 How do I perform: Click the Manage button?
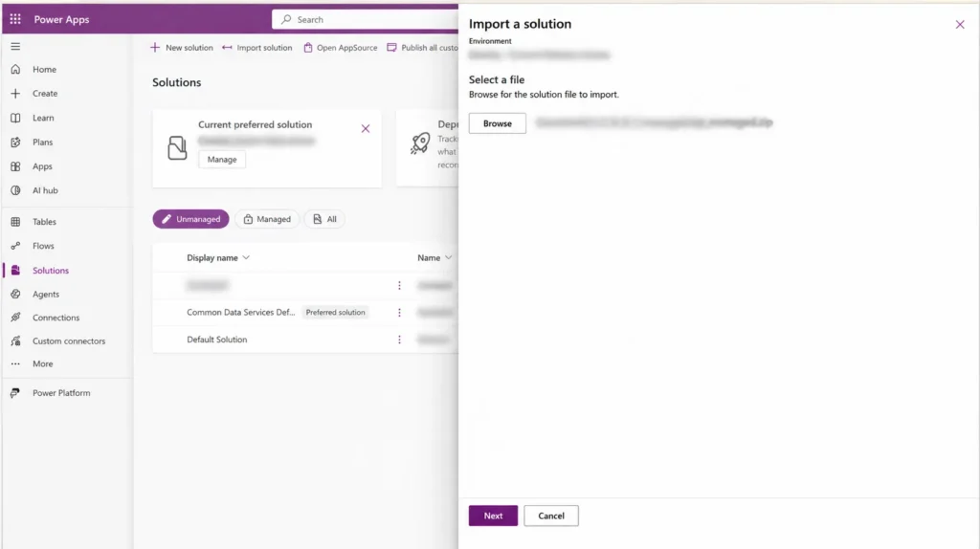(222, 160)
